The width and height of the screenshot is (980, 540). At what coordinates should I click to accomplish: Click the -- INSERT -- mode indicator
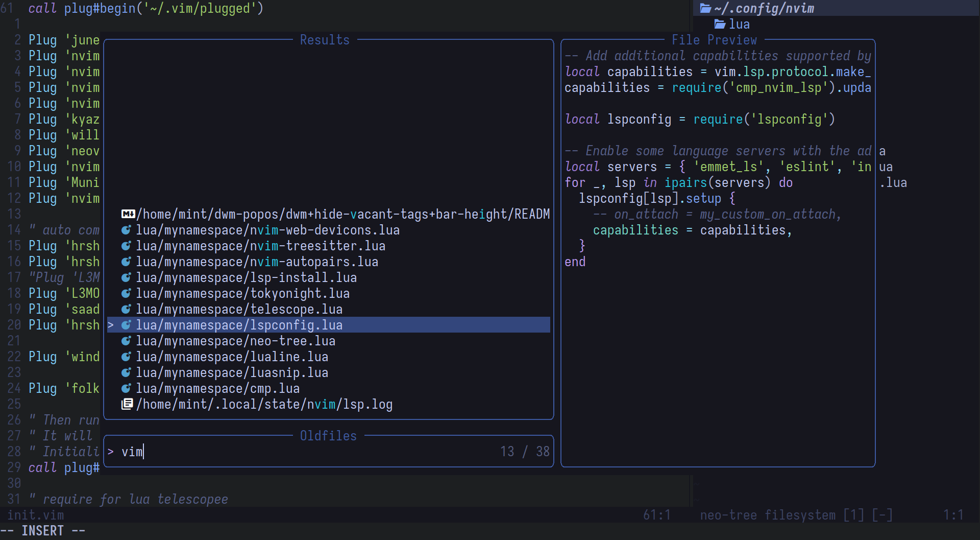(x=43, y=531)
